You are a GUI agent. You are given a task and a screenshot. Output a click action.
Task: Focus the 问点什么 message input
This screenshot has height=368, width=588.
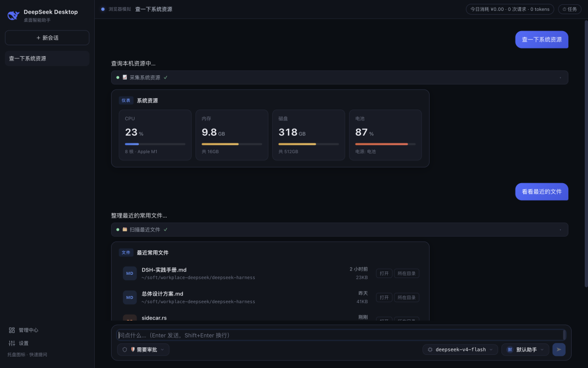click(340, 335)
